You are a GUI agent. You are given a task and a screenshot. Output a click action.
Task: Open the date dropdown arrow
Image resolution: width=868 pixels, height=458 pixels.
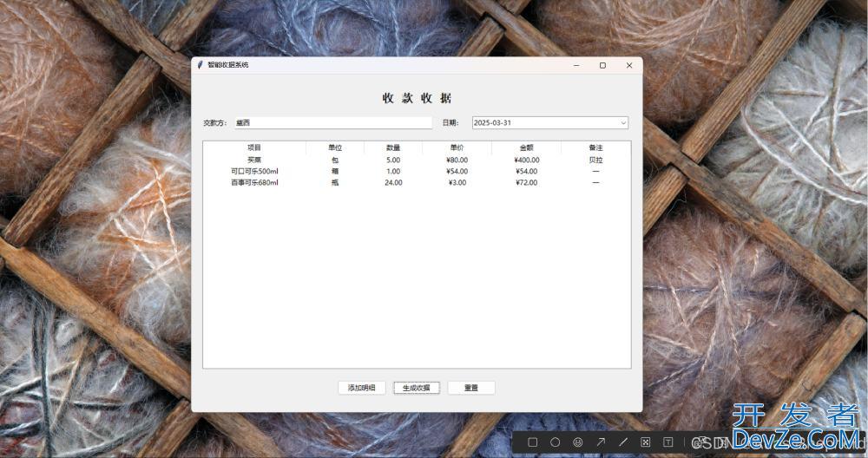pos(623,123)
